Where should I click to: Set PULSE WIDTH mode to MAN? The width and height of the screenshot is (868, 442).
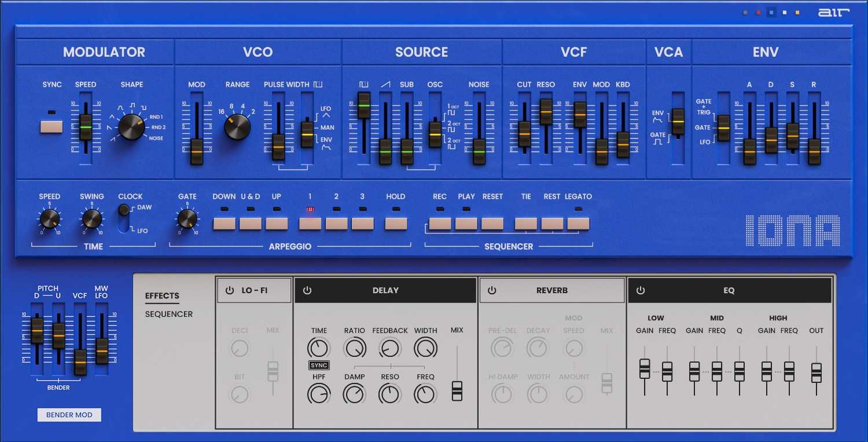point(307,128)
